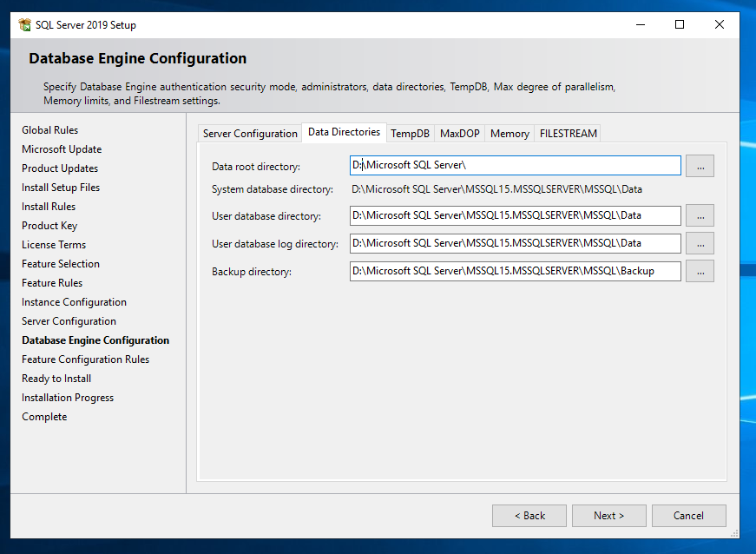Click the Instance Configuration step
Screen dimensions: 756x554
tap(75, 302)
